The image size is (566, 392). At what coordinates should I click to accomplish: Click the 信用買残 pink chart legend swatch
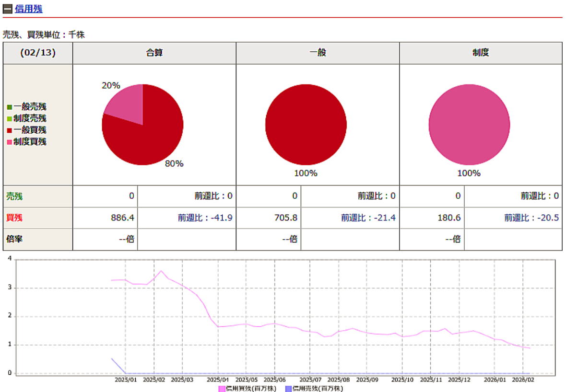222,388
